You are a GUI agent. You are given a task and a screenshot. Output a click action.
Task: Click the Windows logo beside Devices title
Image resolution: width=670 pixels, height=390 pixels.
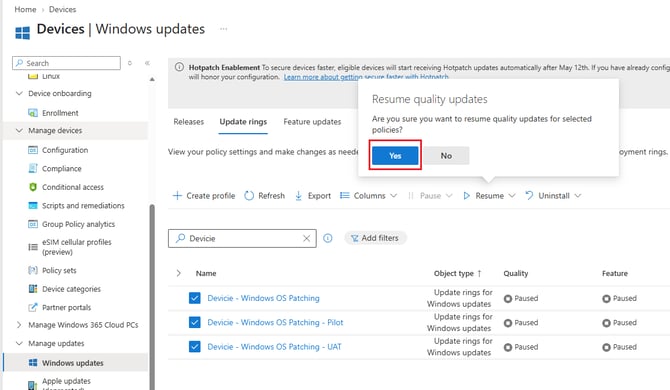[23, 32]
